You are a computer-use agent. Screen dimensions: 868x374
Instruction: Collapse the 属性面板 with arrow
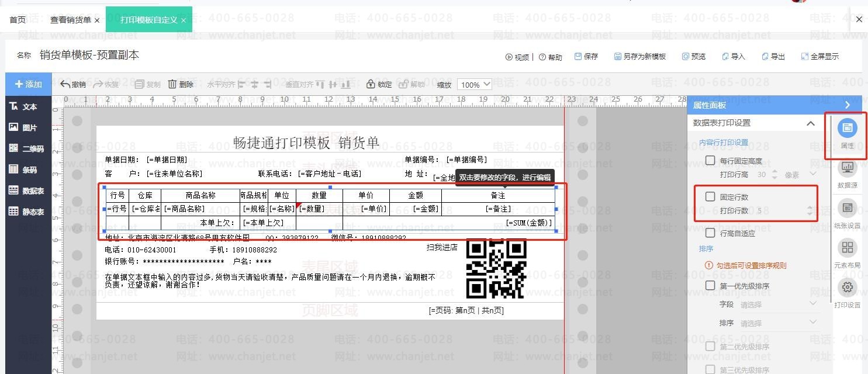coord(848,105)
